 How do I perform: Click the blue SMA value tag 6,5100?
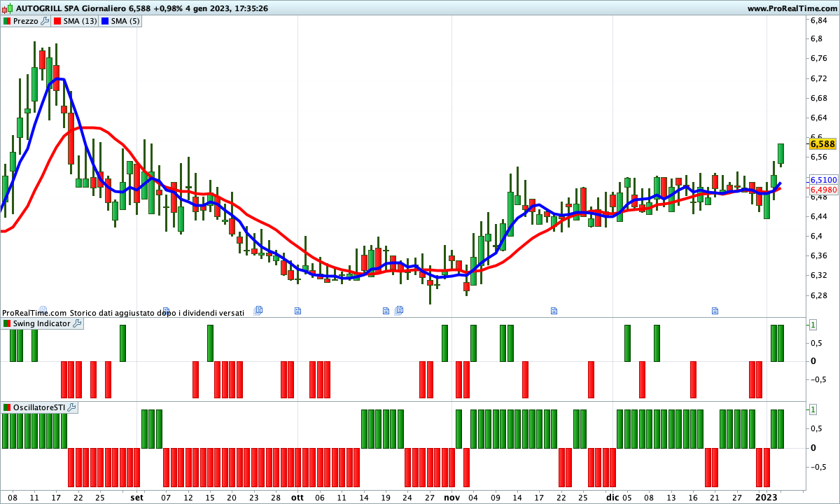pyautogui.click(x=824, y=180)
